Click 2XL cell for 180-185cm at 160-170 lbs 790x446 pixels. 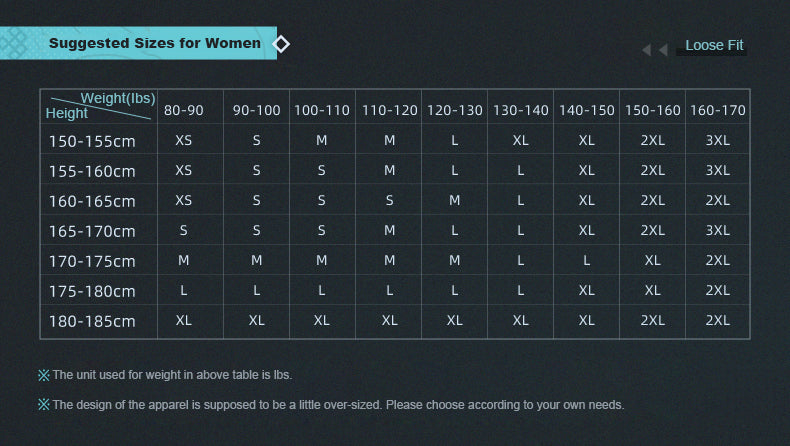[x=717, y=320]
